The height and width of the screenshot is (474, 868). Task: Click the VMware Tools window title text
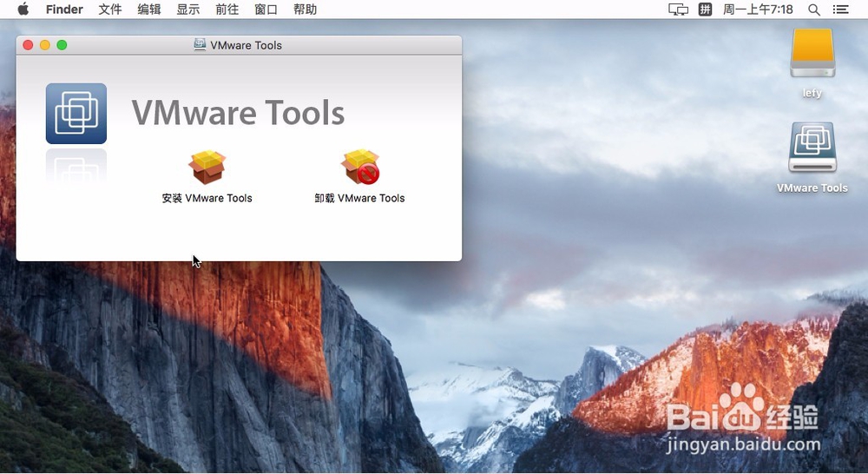click(246, 45)
